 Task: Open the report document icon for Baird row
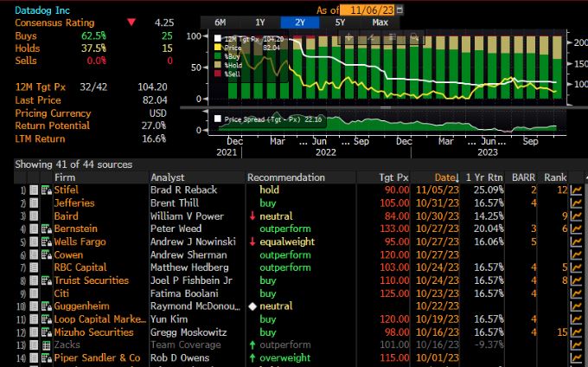34,216
